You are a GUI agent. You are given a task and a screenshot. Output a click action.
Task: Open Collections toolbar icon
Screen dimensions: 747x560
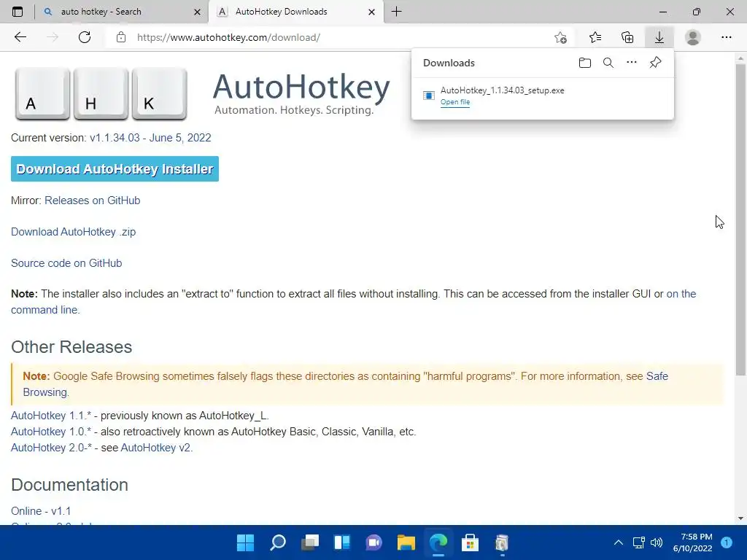627,37
